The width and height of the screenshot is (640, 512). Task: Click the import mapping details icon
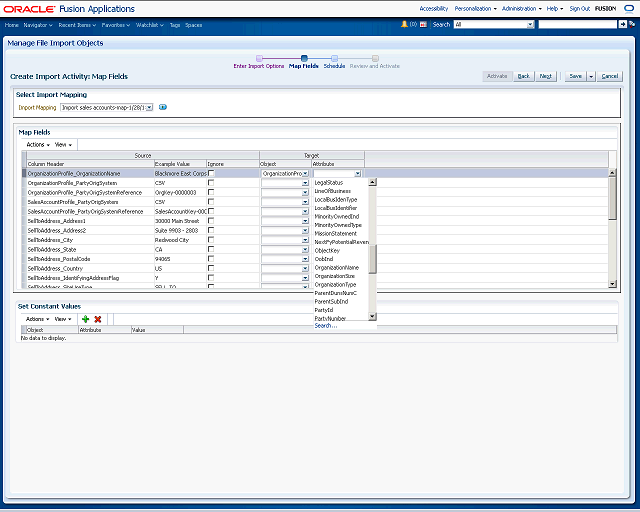point(163,107)
